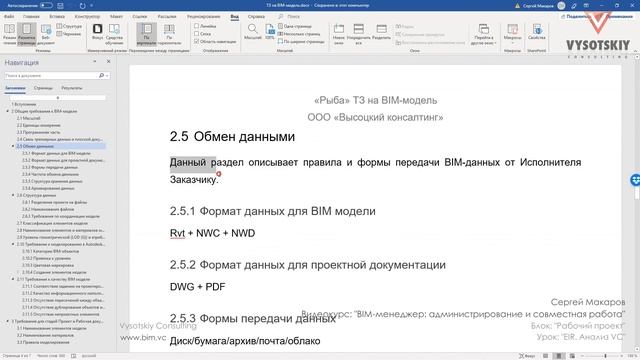The height and width of the screenshot is (360, 640).
Task: Jump to heading 1 Вступление
Action: pyautogui.click(x=24, y=104)
